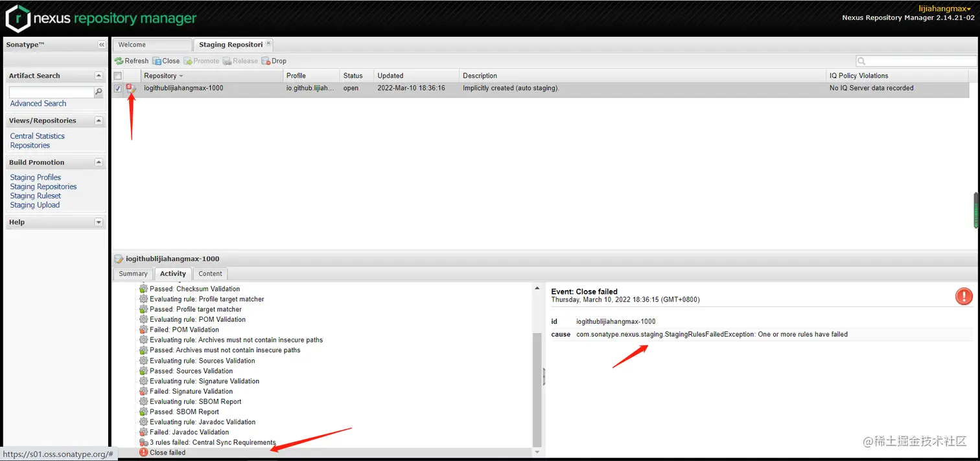980x461 pixels.
Task: Click the Close failed error icon
Action: (144, 453)
